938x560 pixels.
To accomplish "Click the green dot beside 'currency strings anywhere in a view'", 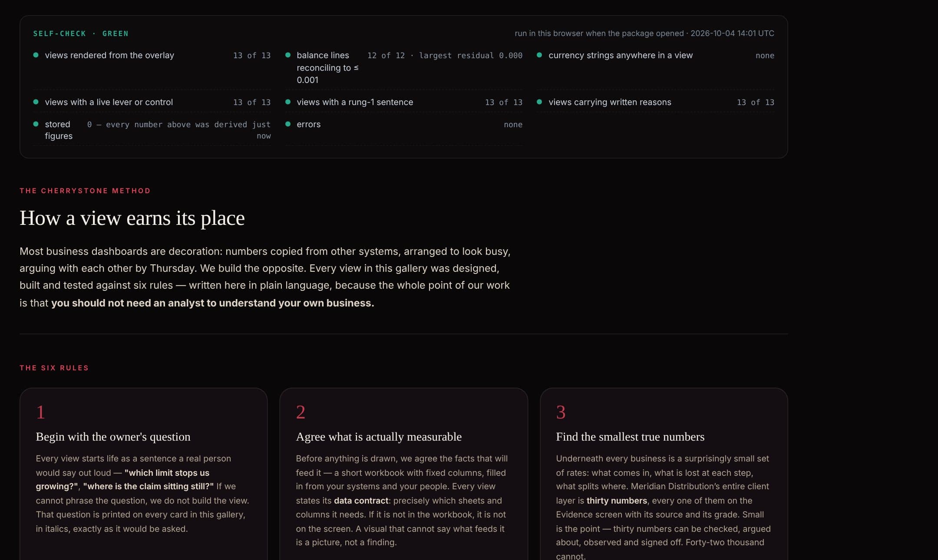I will pos(539,55).
